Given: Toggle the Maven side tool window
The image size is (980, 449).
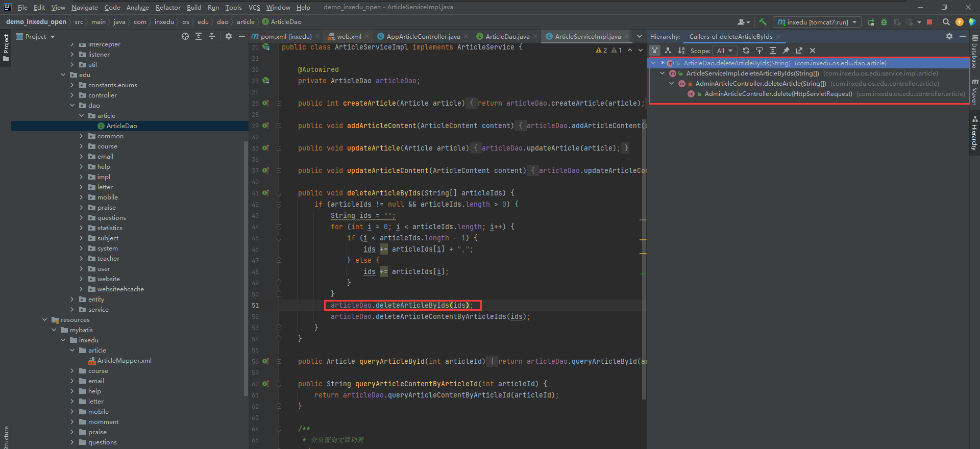Looking at the screenshot, I should tap(974, 92).
